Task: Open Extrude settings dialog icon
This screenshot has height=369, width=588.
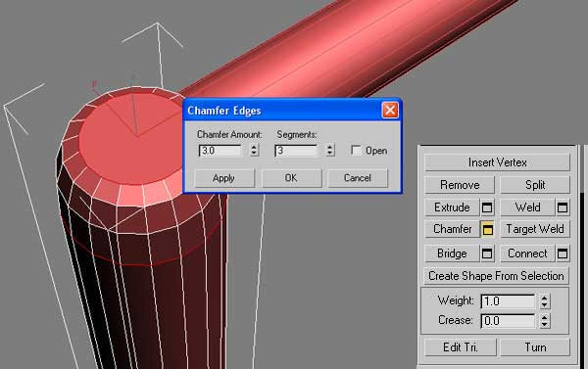Action: click(x=487, y=208)
